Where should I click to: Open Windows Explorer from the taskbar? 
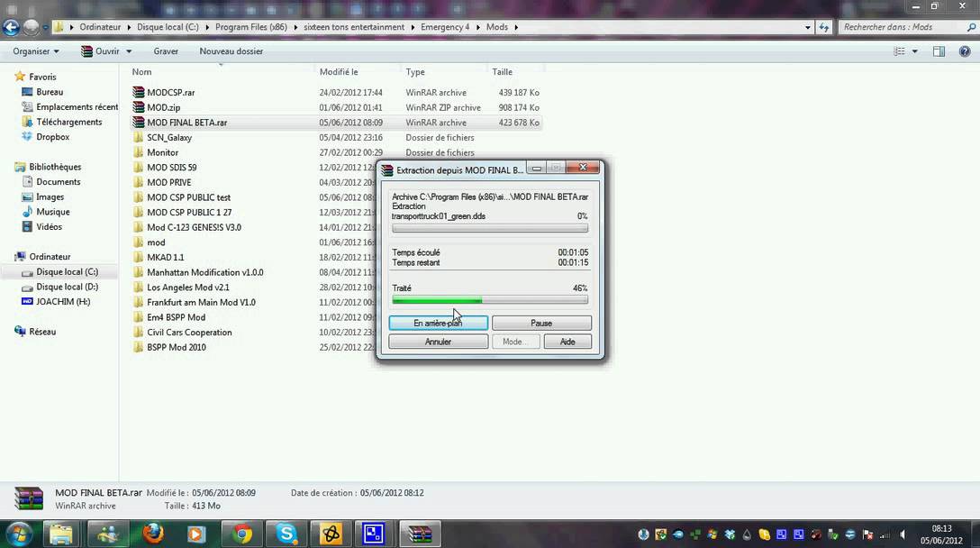click(x=60, y=534)
